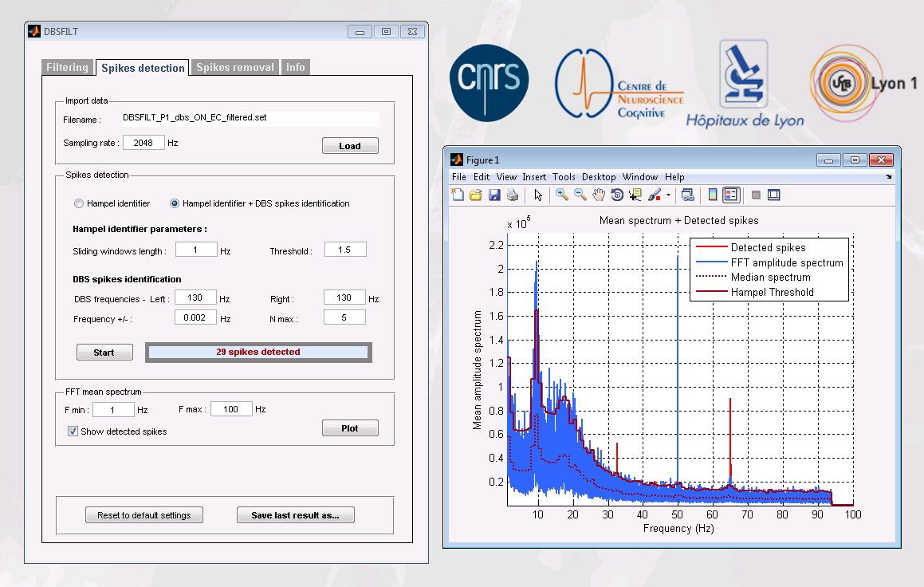Open the Tools menu in Figure 1
Screen dimensions: 924x587
tap(564, 177)
